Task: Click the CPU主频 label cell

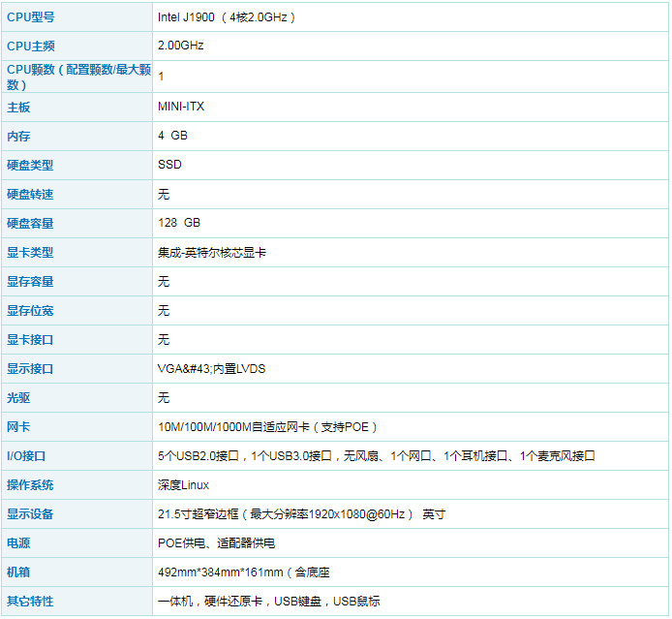Action: pos(30,46)
